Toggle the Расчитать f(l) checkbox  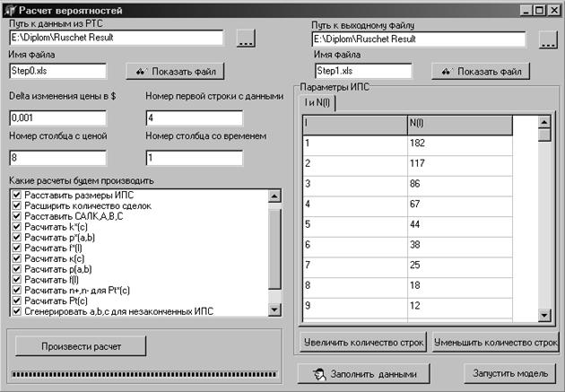[16, 279]
